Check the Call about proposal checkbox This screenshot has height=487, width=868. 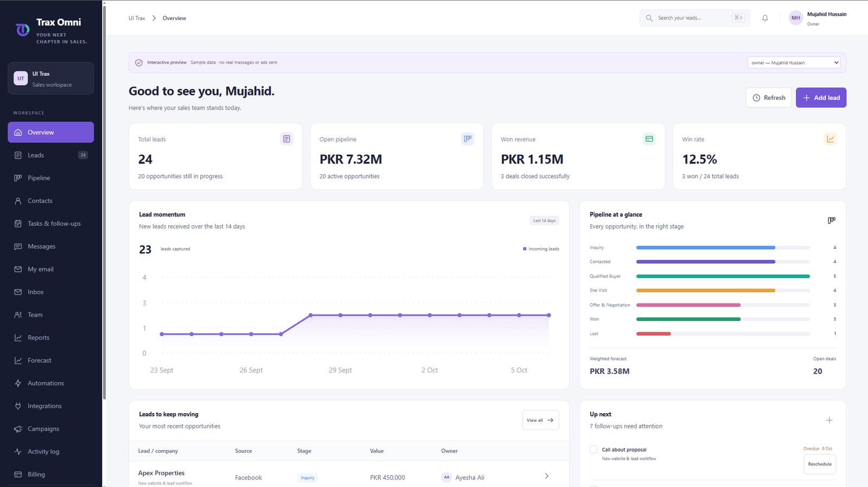pos(593,450)
